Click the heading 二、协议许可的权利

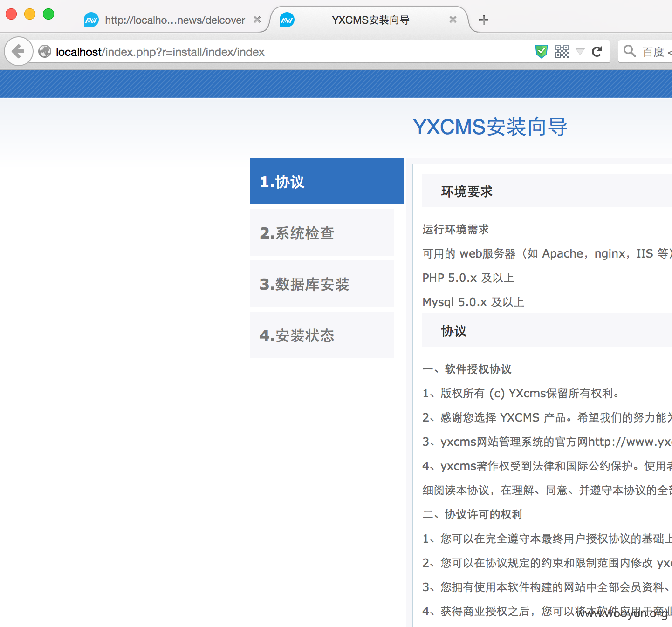click(x=472, y=514)
